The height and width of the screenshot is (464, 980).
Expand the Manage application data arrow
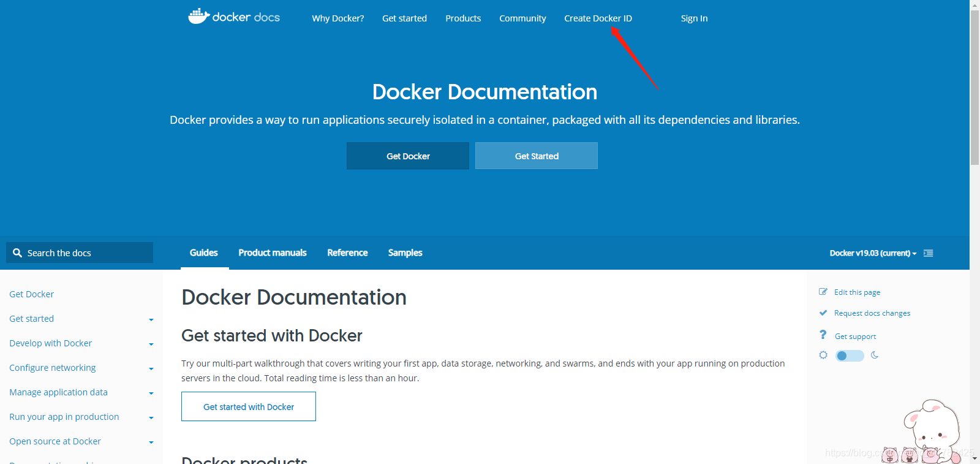(151, 394)
